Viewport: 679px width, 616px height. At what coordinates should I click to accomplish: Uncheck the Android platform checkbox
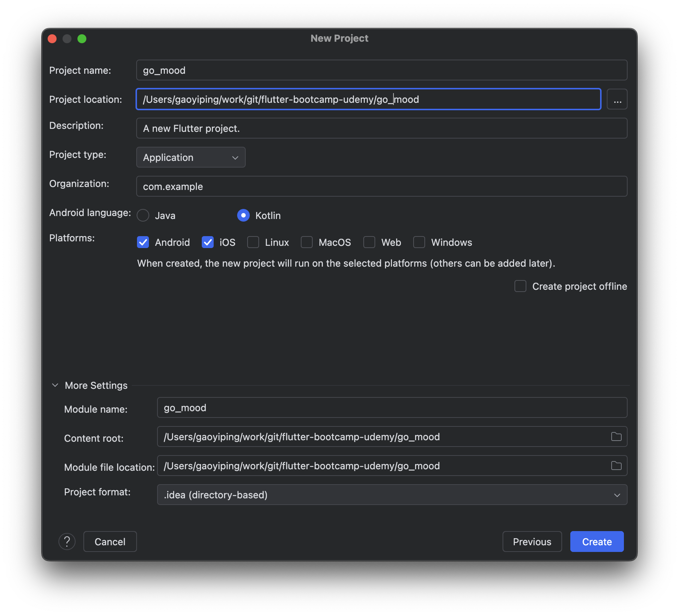coord(143,242)
